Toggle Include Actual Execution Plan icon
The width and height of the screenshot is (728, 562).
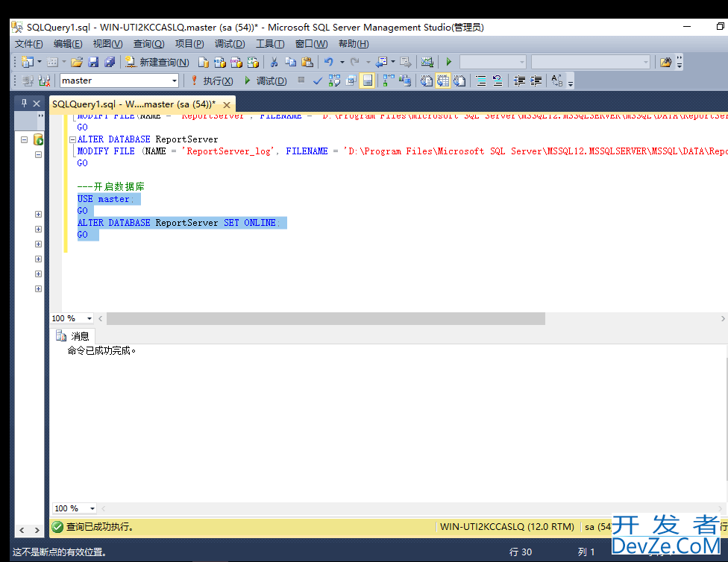coord(389,80)
